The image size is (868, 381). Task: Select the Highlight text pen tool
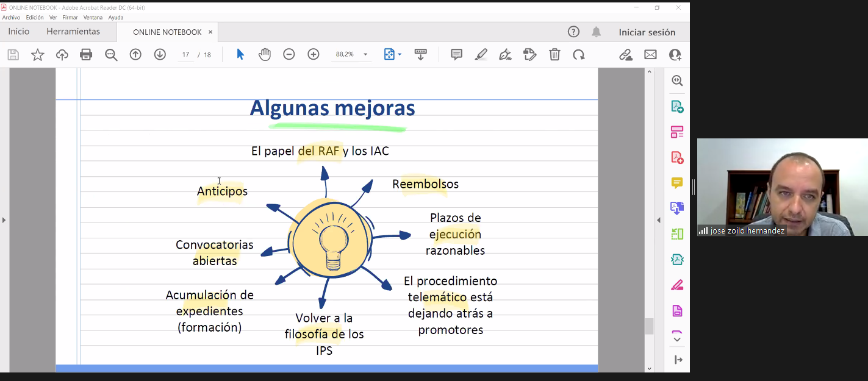[481, 55]
